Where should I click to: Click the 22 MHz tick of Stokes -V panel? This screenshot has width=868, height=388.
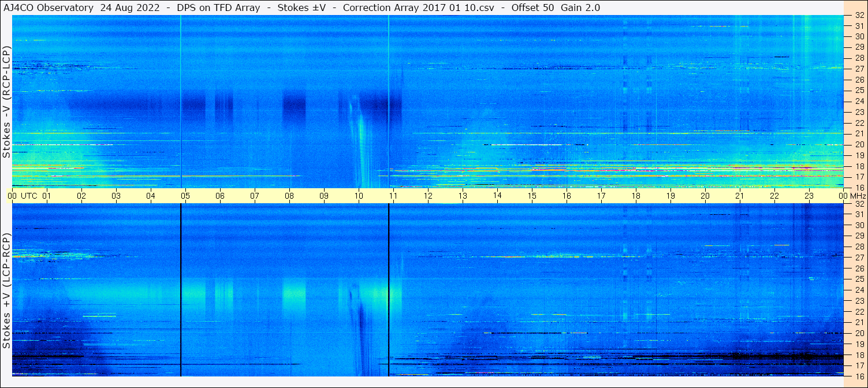[x=859, y=123]
